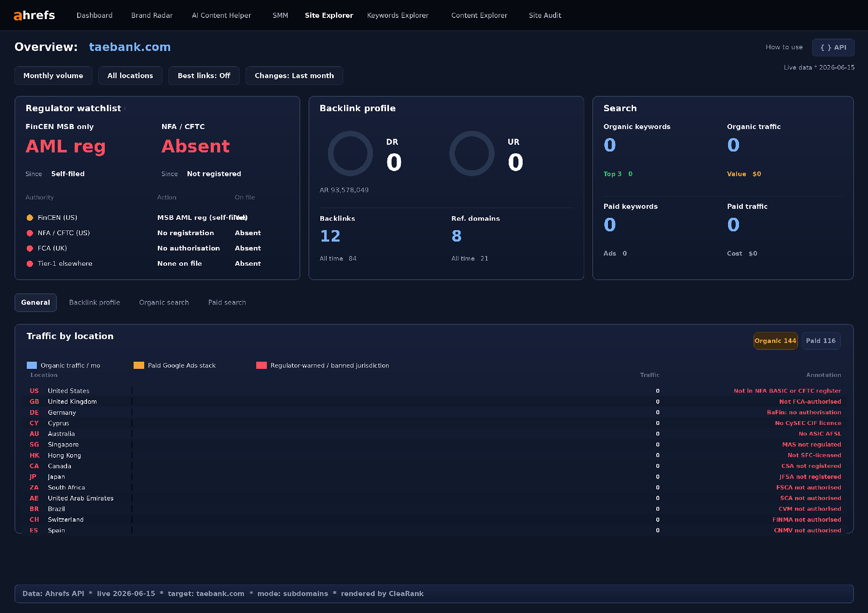868x613 pixels.
Task: Click the red FCA (UK) status dot
Action: tap(30, 248)
